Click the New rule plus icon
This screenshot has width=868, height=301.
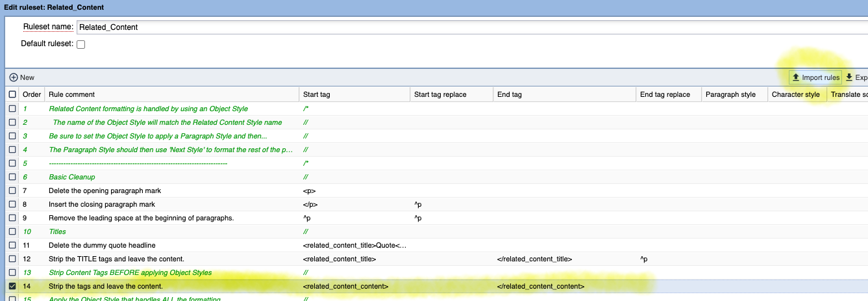[x=14, y=77]
